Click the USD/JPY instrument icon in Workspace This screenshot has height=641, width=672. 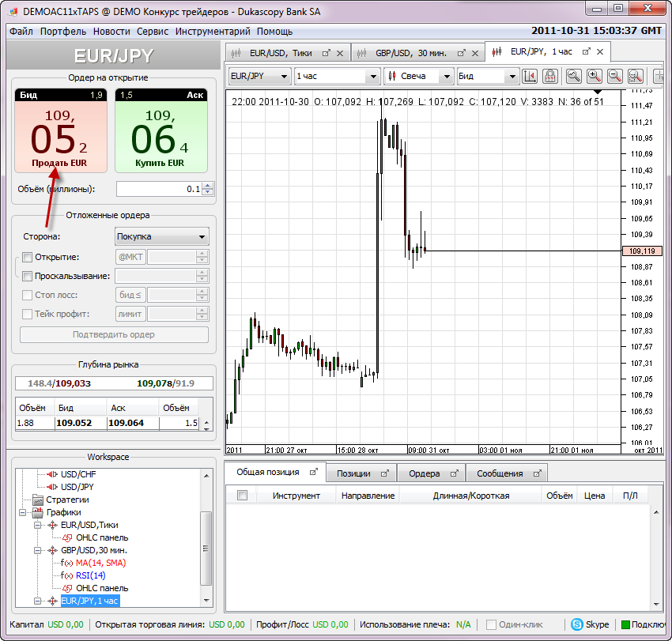pyautogui.click(x=52, y=487)
